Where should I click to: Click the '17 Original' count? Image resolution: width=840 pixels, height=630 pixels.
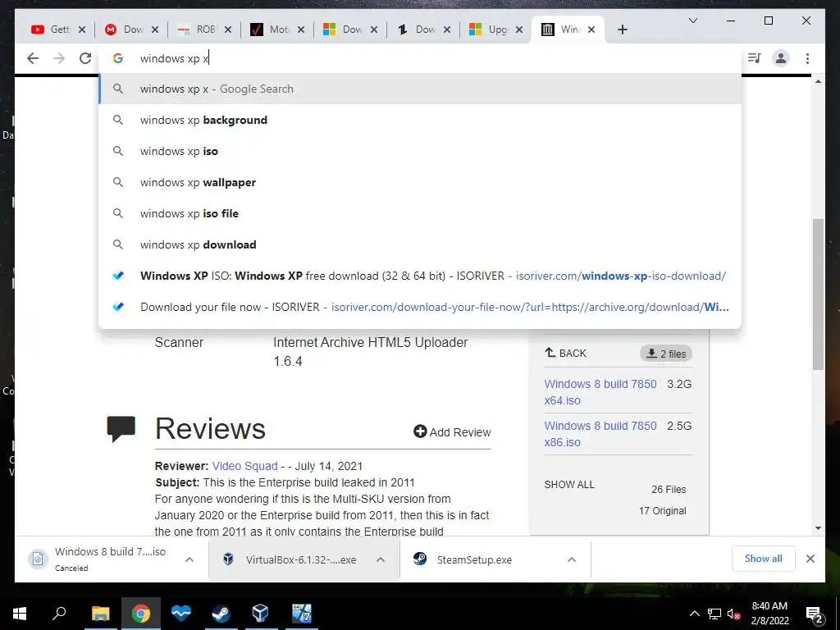click(662, 510)
